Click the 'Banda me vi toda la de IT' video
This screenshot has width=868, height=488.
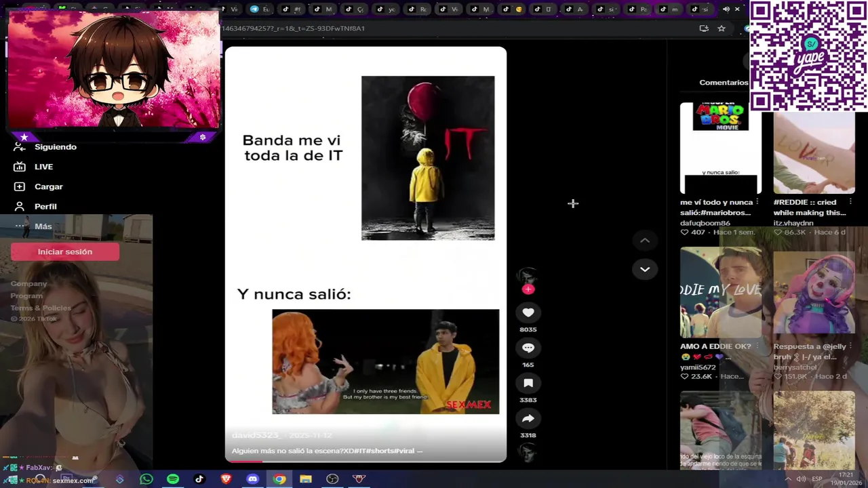point(366,254)
